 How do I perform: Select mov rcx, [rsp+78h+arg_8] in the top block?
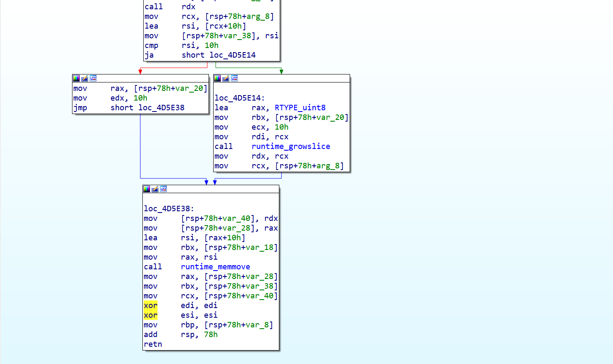pyautogui.click(x=209, y=16)
